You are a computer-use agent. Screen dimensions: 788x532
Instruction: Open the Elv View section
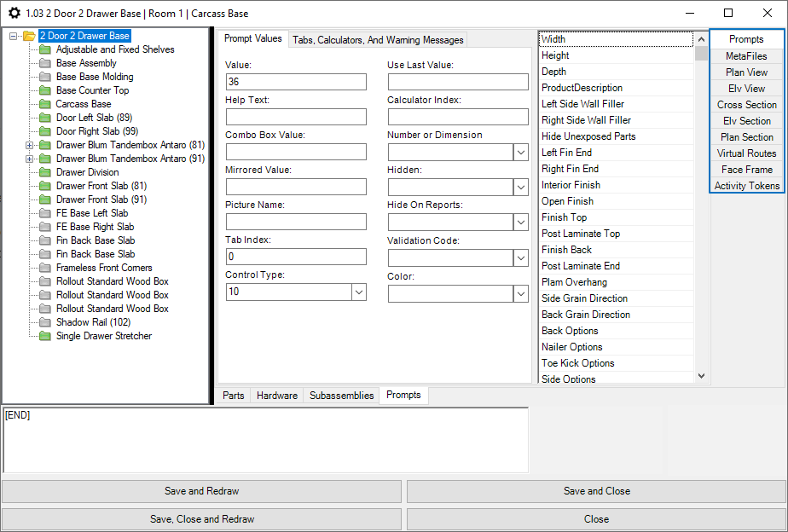pos(746,89)
